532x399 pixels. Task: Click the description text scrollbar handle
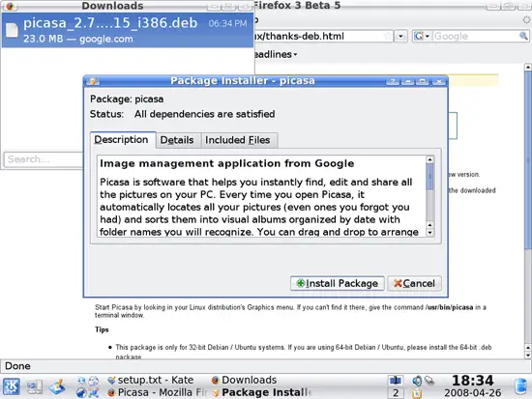tap(429, 177)
